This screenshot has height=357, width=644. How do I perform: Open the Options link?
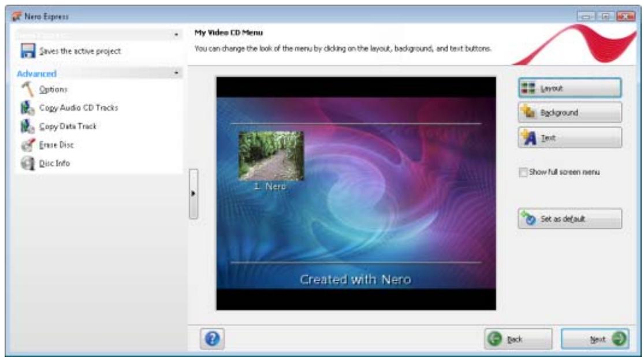point(53,89)
